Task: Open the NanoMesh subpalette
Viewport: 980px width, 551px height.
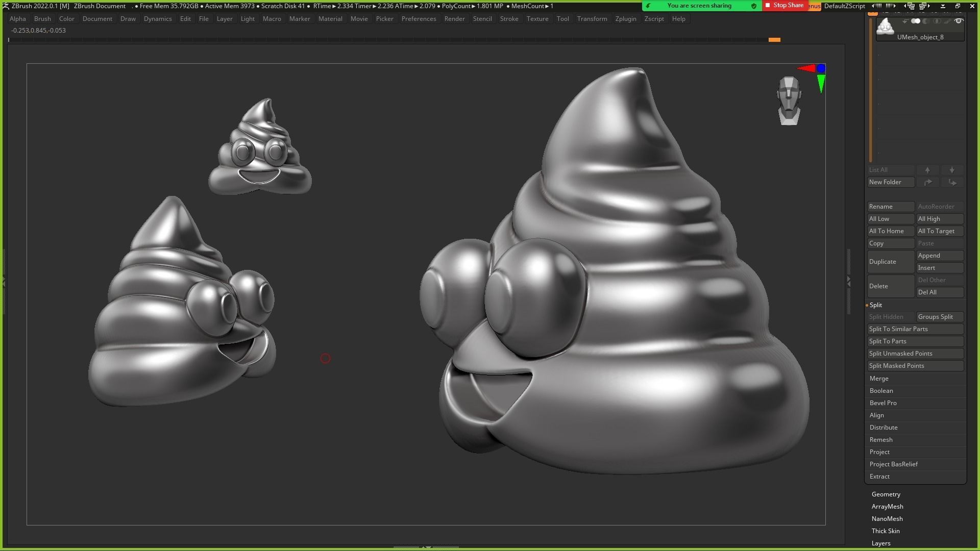Action: coord(887,519)
